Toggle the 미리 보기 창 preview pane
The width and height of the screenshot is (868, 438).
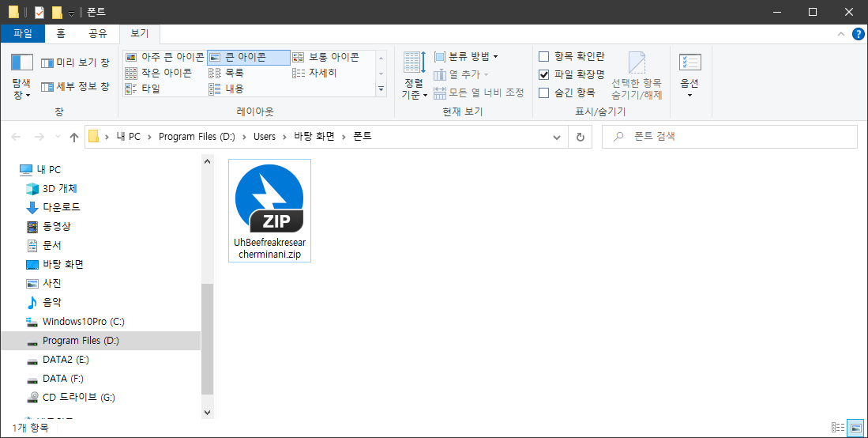pos(75,62)
